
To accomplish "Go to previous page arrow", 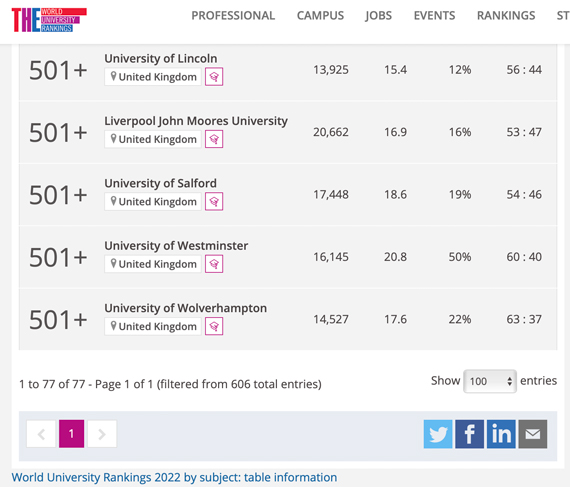I will 41,434.
